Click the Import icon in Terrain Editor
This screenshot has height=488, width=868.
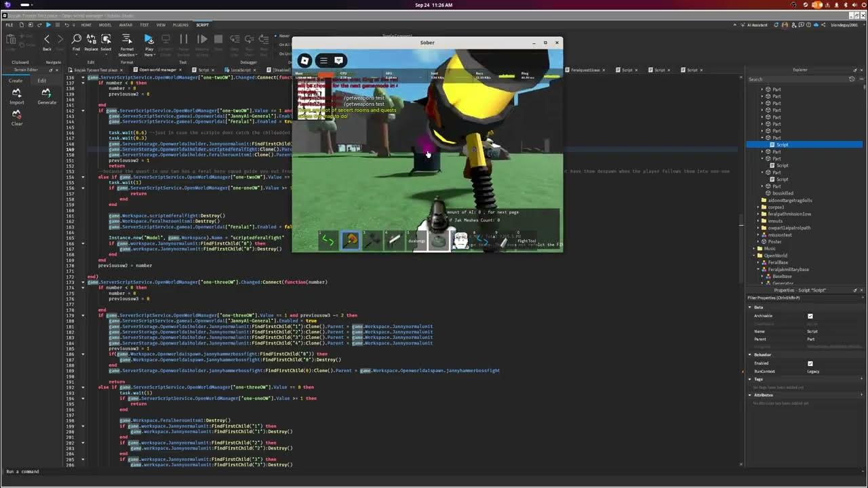(x=16, y=96)
